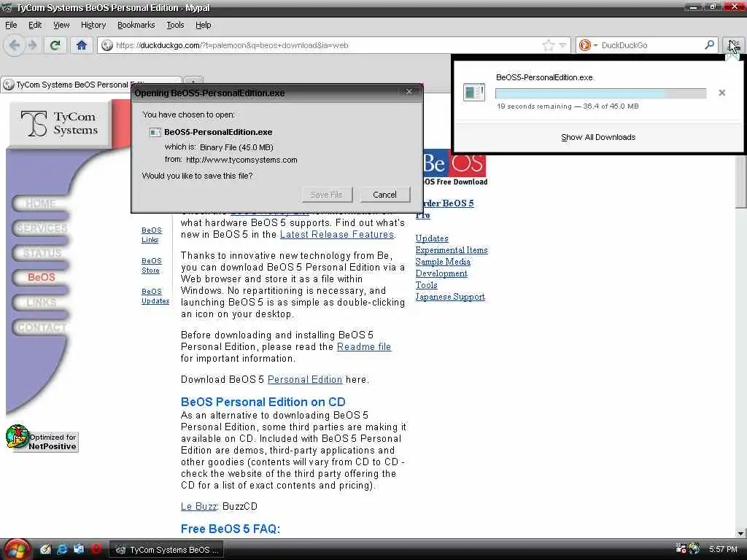The width and height of the screenshot is (747, 560).
Task: Click the taskbar clock 5:57 PM
Action: point(723,549)
